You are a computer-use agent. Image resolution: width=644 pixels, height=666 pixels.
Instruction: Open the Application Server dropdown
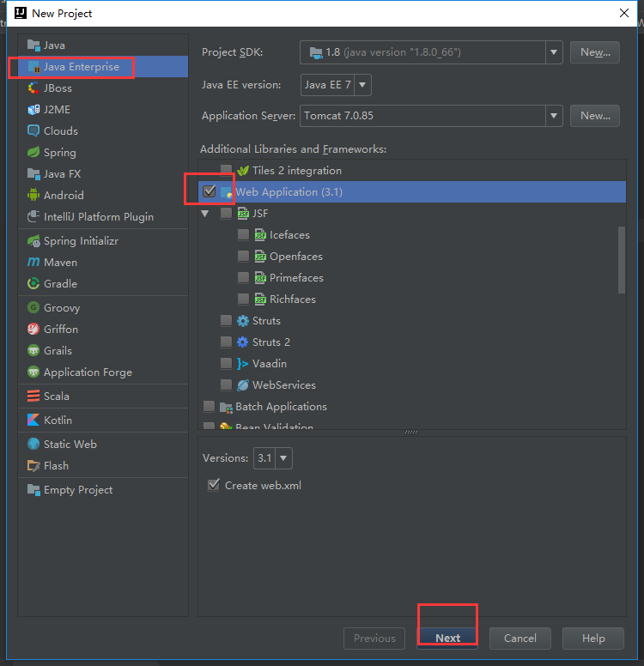tap(554, 116)
